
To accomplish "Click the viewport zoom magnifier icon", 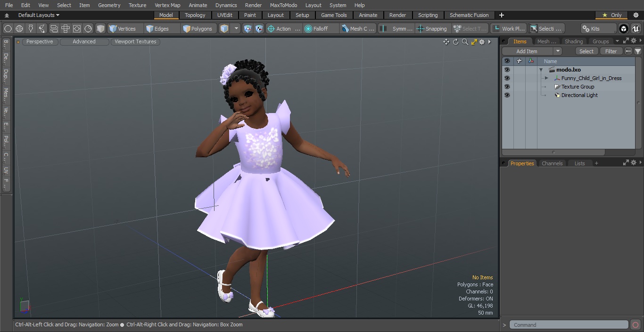I will (x=465, y=42).
